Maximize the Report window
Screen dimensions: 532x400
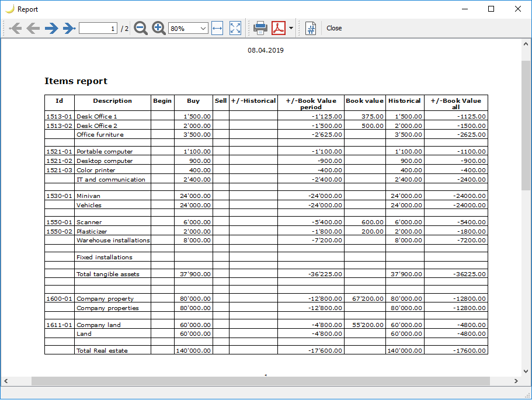[491, 9]
